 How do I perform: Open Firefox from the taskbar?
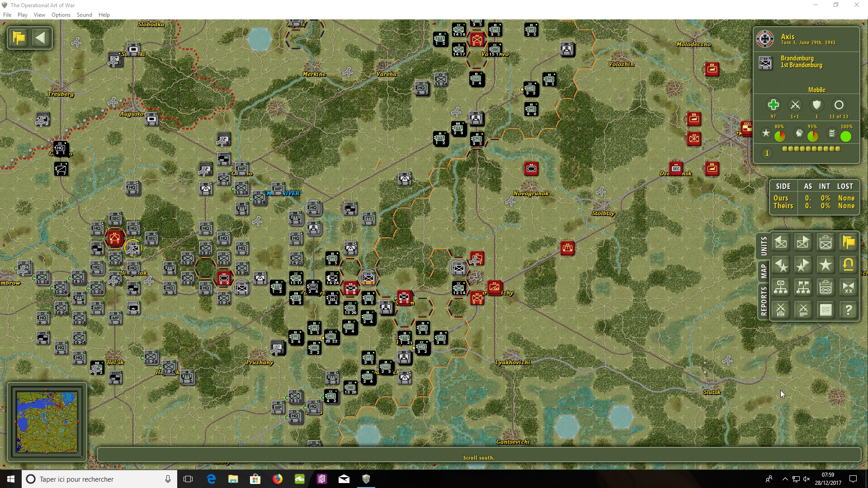click(278, 479)
